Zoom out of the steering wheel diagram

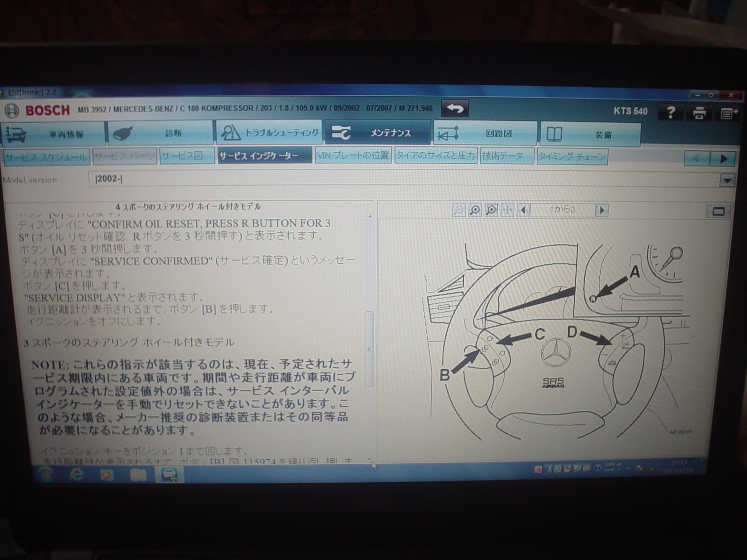coord(459,210)
